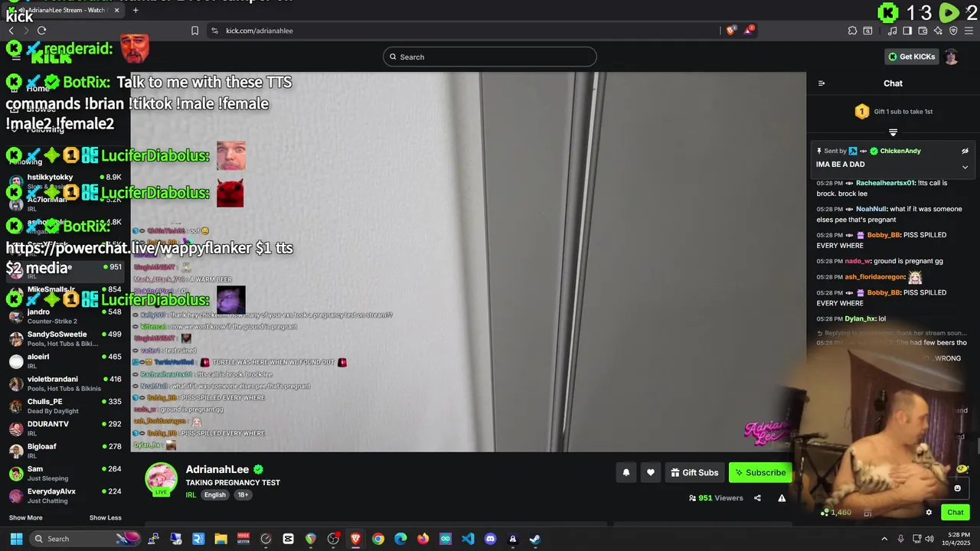The height and width of the screenshot is (551, 980).
Task: Click the notification bell button
Action: click(x=626, y=473)
